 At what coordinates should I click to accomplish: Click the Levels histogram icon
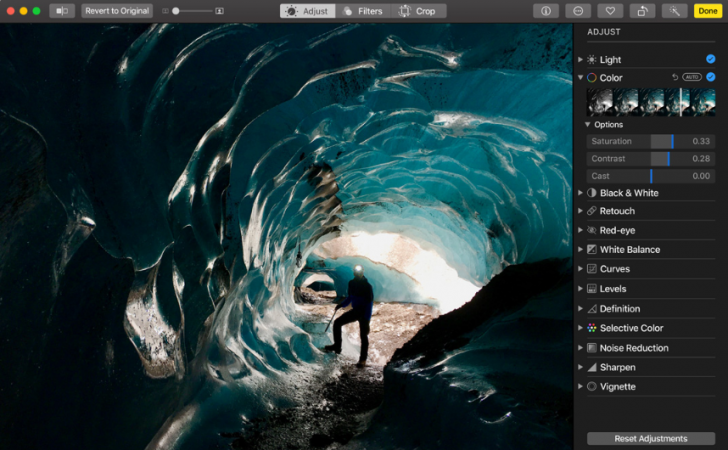click(592, 289)
